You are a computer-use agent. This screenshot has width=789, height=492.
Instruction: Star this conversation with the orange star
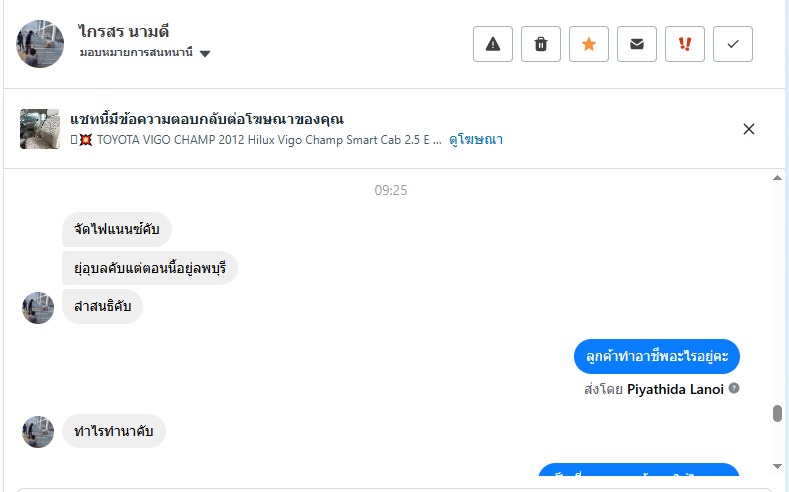click(589, 44)
